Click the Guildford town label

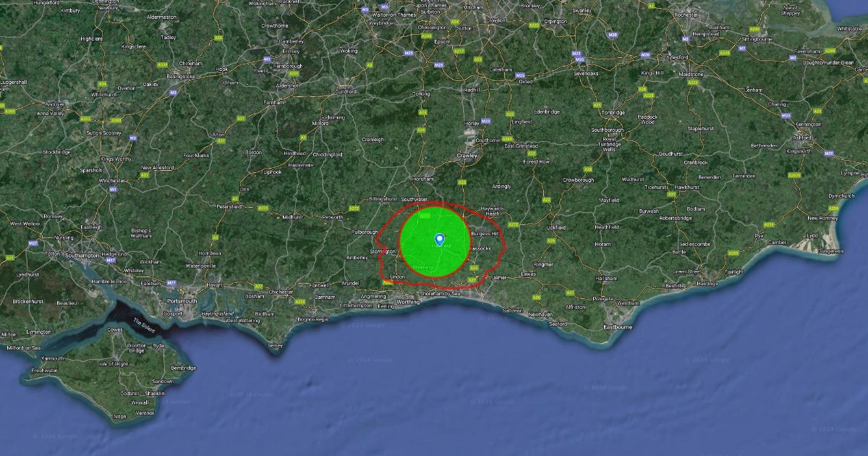(x=345, y=92)
